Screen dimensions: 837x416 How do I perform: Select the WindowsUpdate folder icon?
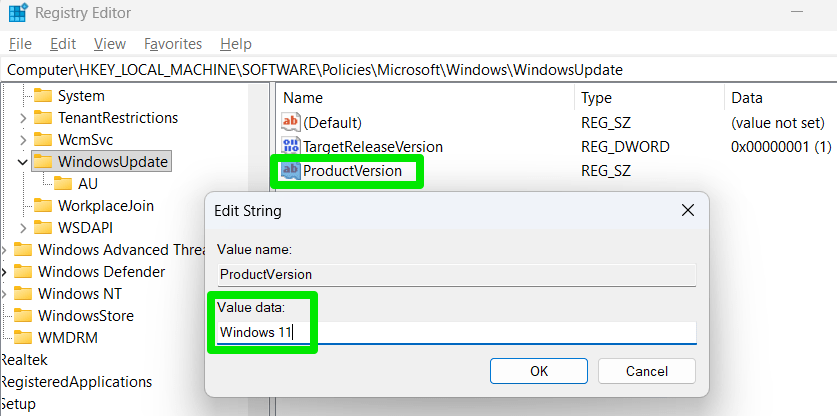43,161
